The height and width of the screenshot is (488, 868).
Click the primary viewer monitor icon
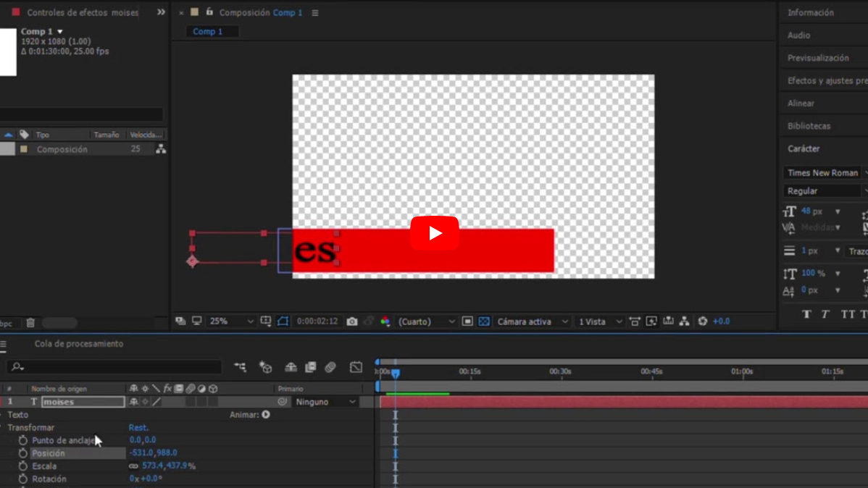pos(196,321)
